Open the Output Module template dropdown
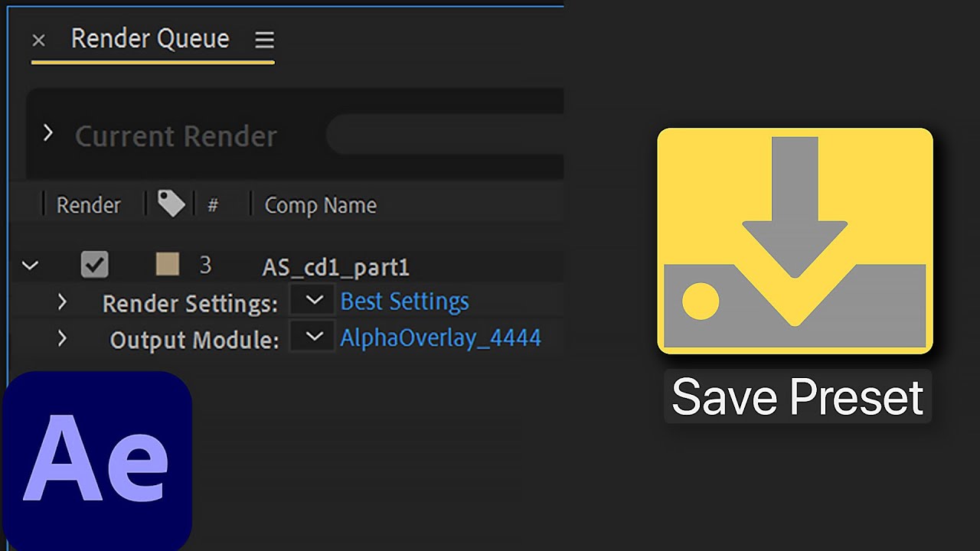The width and height of the screenshot is (980, 551). (314, 337)
